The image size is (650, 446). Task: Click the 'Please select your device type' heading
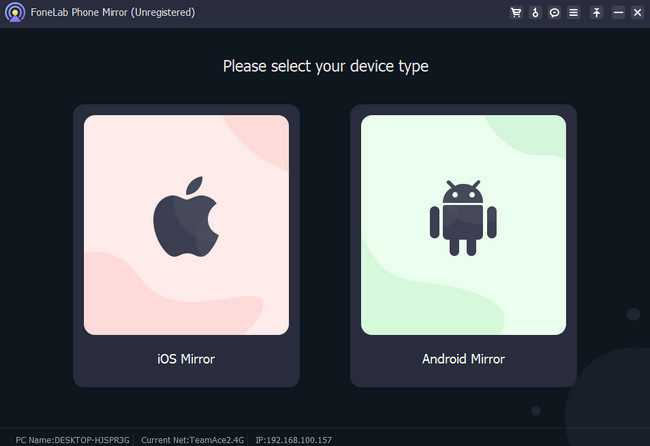[326, 66]
